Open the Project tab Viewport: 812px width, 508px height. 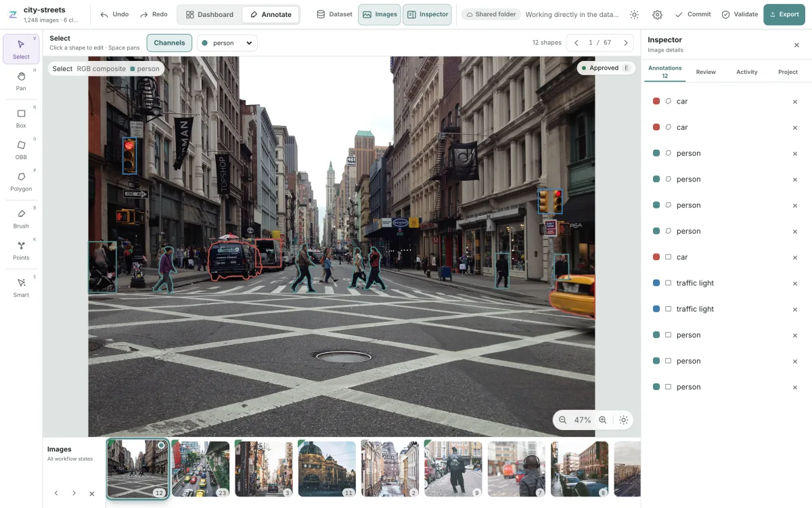[x=788, y=72]
